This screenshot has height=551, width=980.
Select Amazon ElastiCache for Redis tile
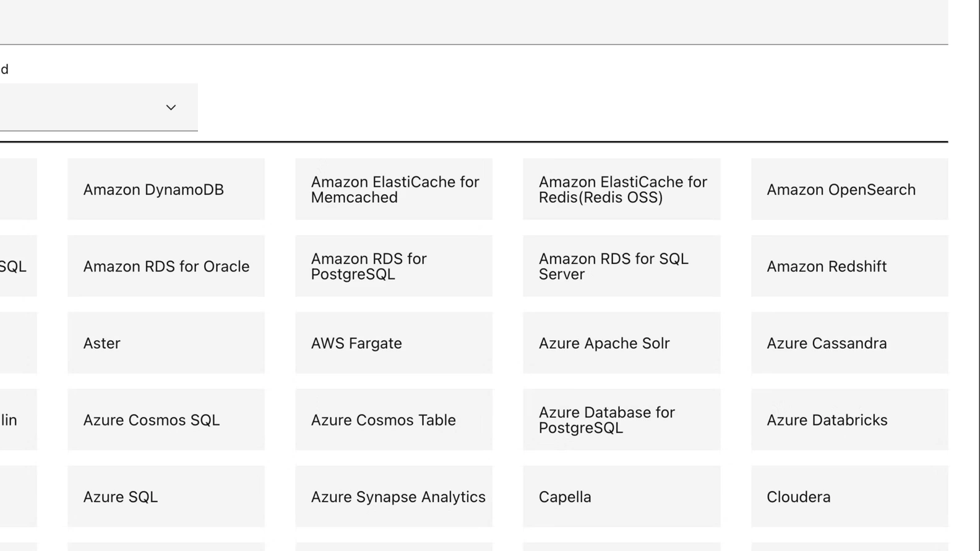(x=621, y=189)
